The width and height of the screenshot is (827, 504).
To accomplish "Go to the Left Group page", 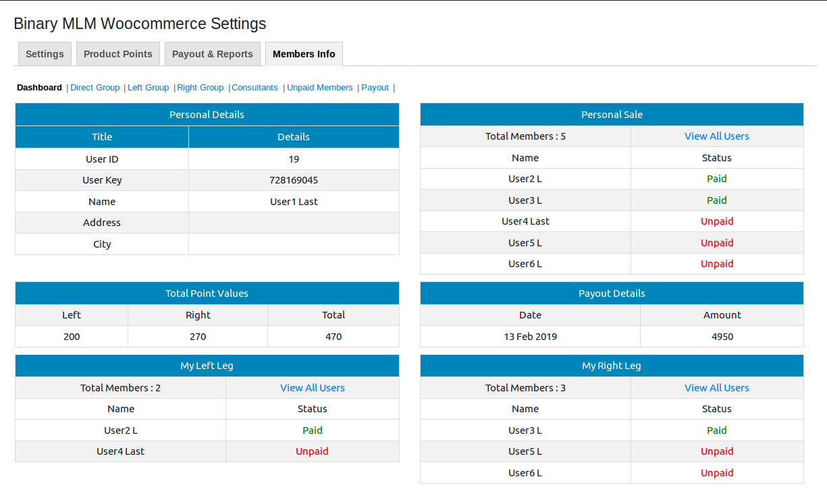I will (148, 88).
